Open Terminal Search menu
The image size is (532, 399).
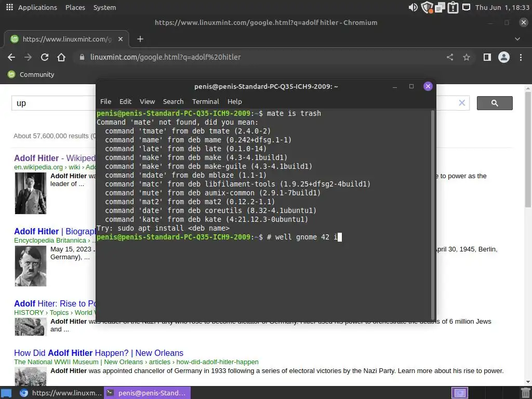pyautogui.click(x=173, y=101)
